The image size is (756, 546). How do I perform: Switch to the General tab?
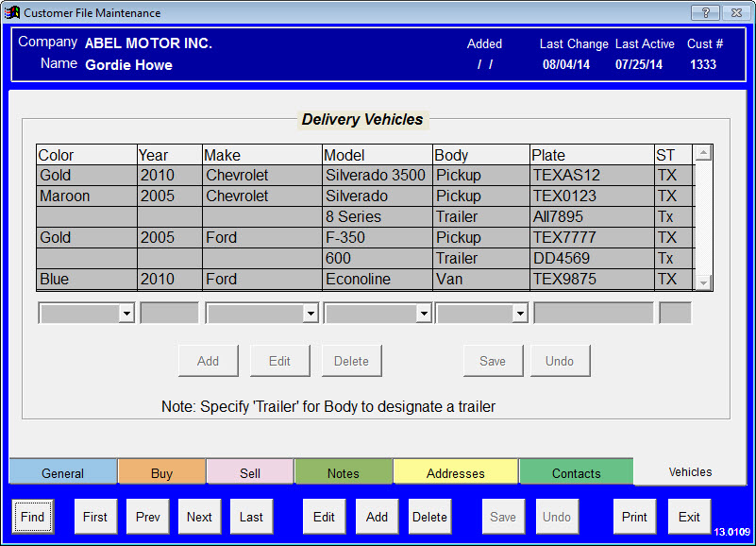tap(62, 472)
